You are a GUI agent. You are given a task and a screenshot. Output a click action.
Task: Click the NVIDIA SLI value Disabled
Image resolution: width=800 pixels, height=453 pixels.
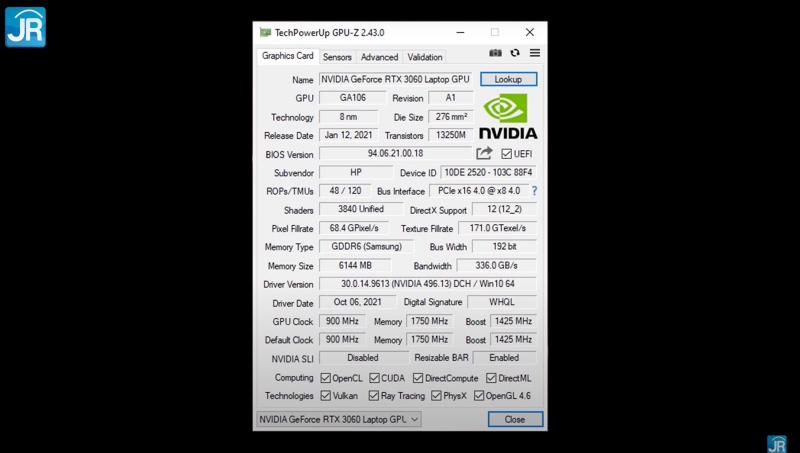[363, 358]
